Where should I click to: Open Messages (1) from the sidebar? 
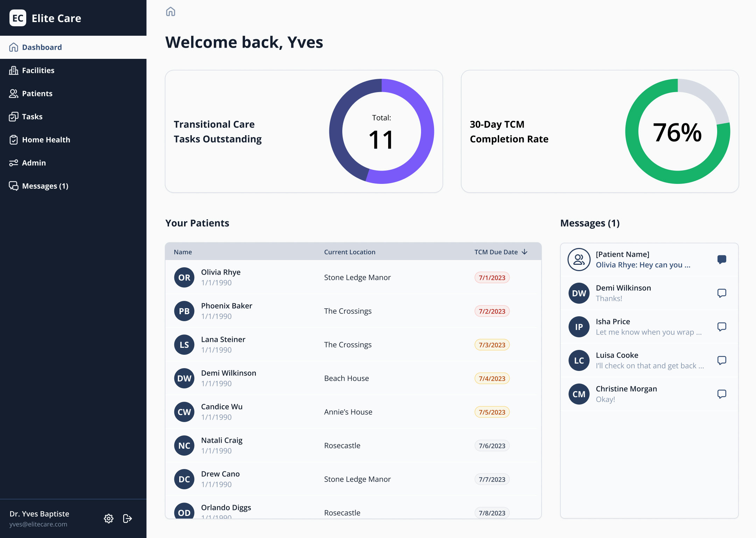(x=45, y=186)
